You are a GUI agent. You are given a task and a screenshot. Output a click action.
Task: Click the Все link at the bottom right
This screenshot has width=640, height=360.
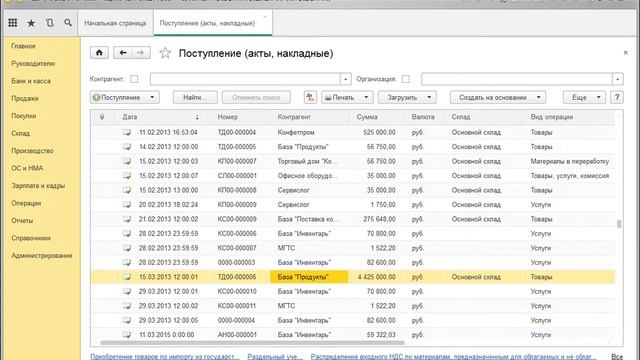617,356
